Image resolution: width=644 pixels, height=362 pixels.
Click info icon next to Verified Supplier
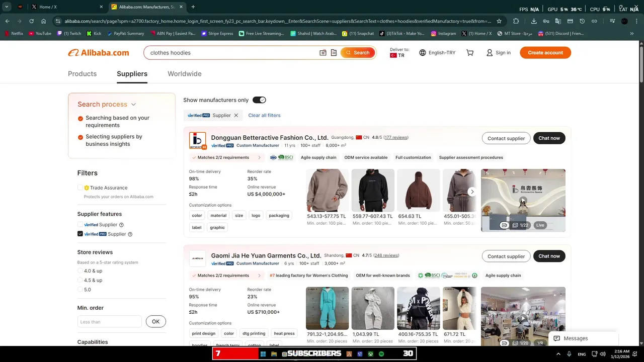pyautogui.click(x=121, y=225)
